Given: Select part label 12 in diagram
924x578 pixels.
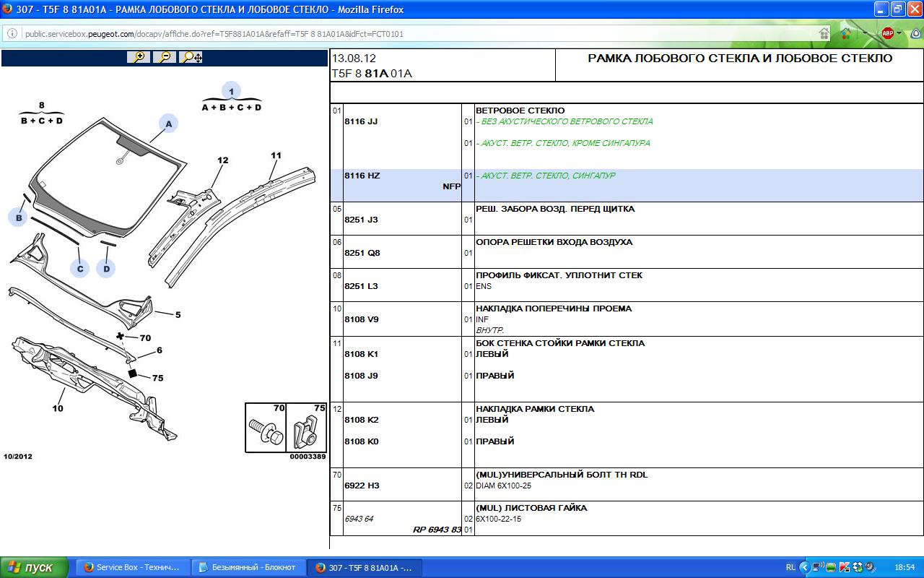Looking at the screenshot, I should [x=222, y=160].
